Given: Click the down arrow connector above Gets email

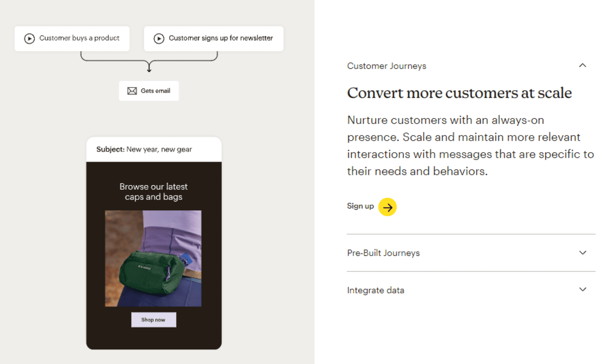Looking at the screenshot, I should click(x=149, y=67).
